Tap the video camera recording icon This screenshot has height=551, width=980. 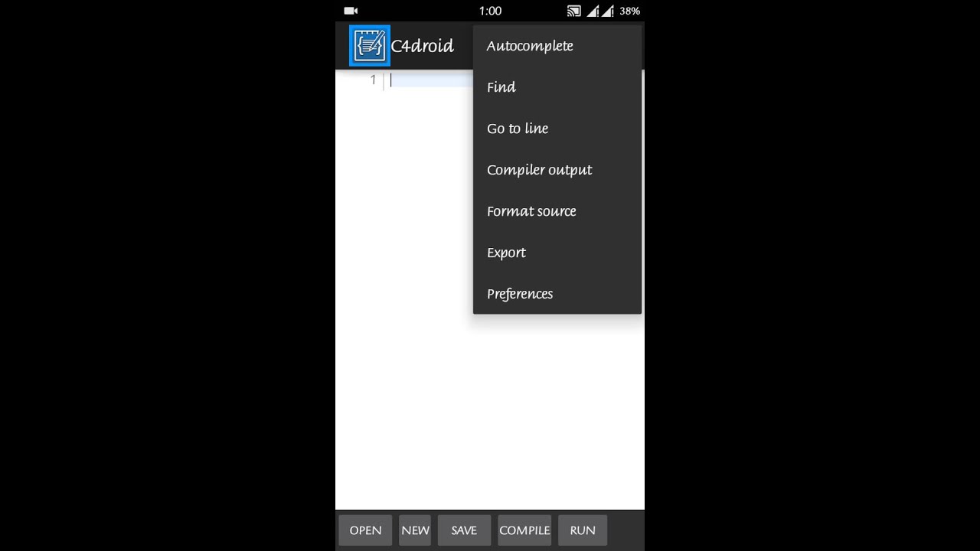[351, 11]
